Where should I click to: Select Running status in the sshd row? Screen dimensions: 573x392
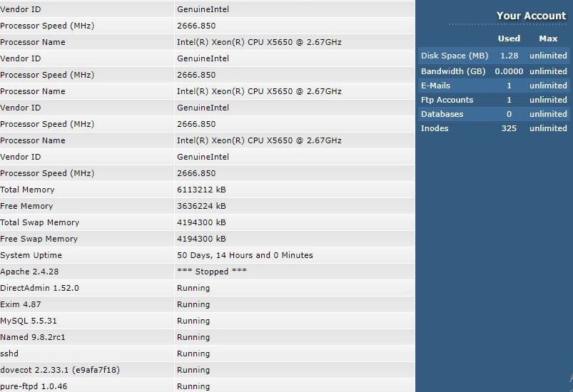coord(193,354)
